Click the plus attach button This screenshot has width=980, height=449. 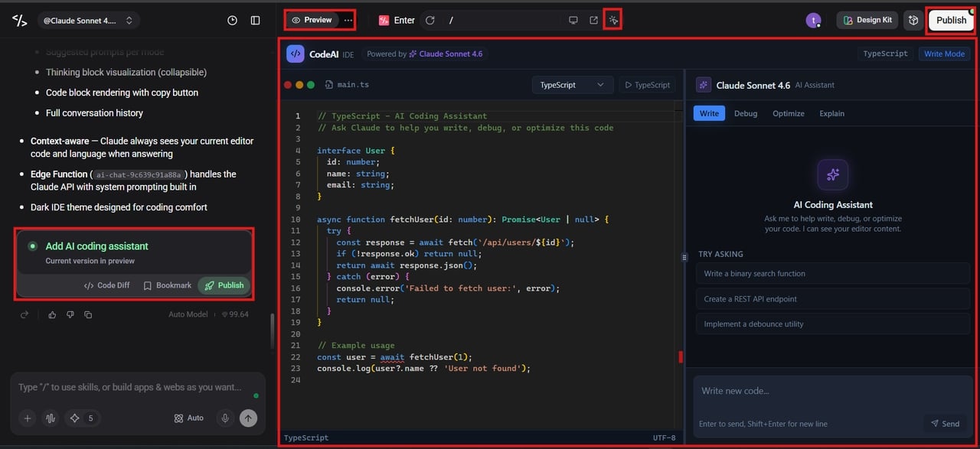tap(28, 418)
